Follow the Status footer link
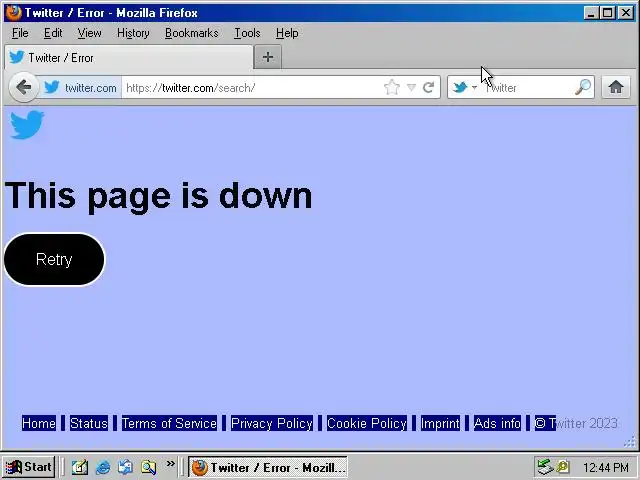Image resolution: width=640 pixels, height=480 pixels. [x=89, y=423]
